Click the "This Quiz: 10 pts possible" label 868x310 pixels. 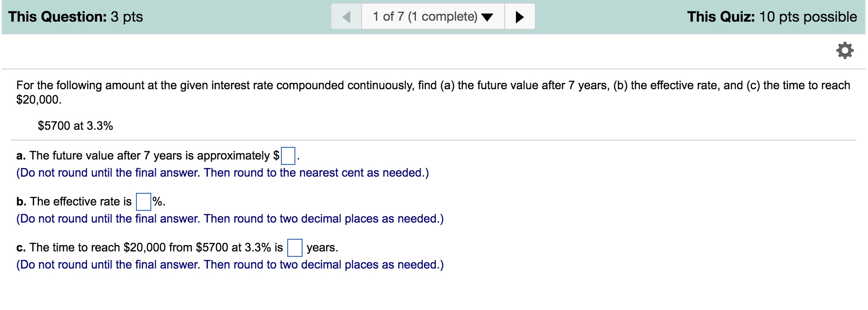pyautogui.click(x=772, y=17)
